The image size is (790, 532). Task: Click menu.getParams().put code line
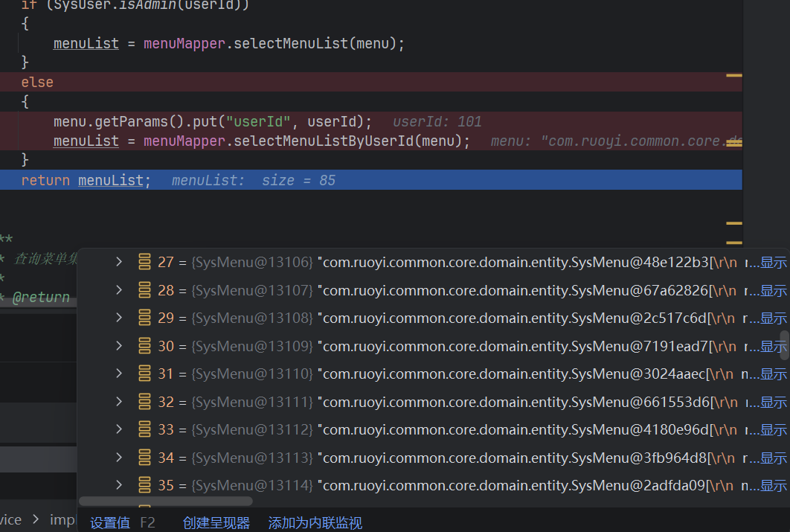click(x=370, y=121)
